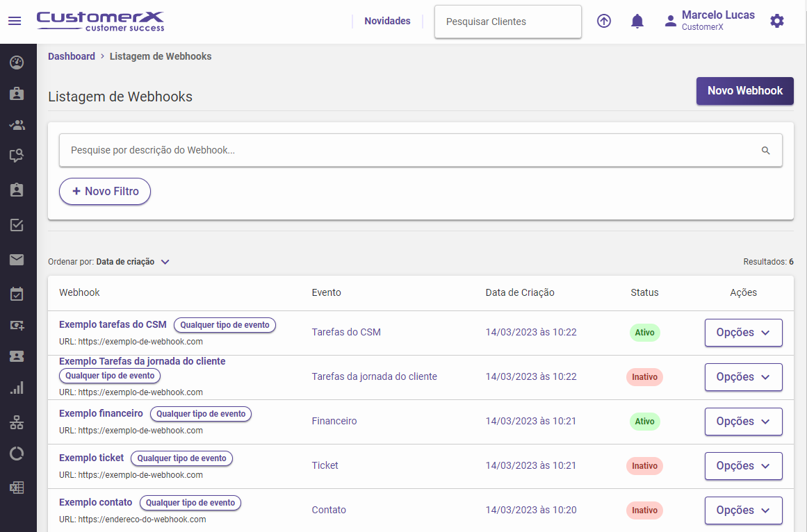Click the Status column header
The width and height of the screenshot is (807, 532).
coord(644,292)
